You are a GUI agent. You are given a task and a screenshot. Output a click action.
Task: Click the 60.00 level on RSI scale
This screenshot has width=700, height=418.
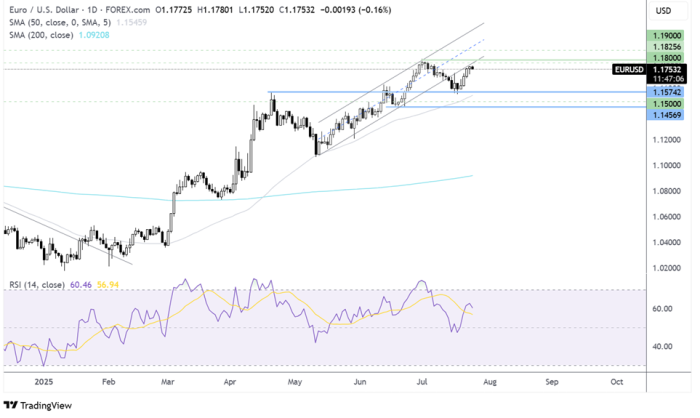[661, 309]
